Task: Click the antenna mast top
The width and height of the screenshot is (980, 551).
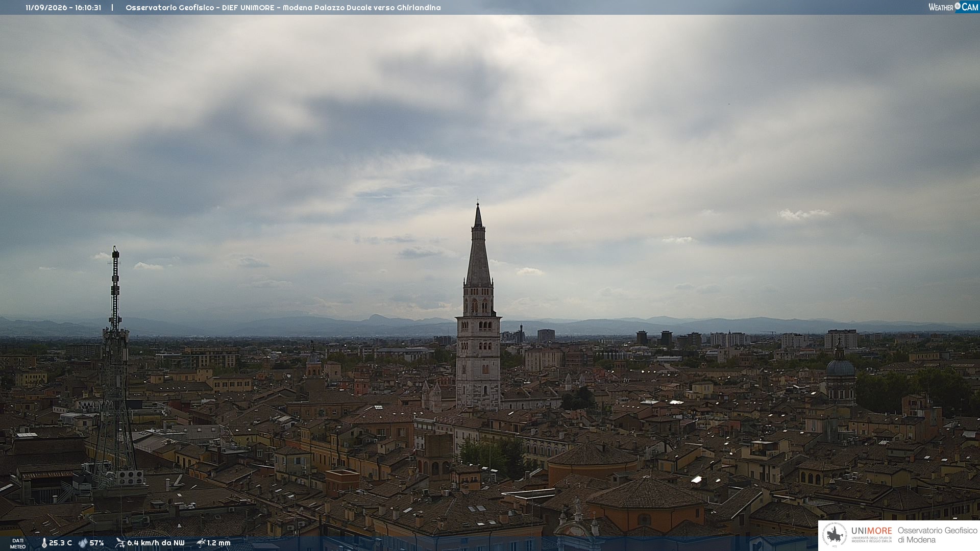Action: (115, 252)
